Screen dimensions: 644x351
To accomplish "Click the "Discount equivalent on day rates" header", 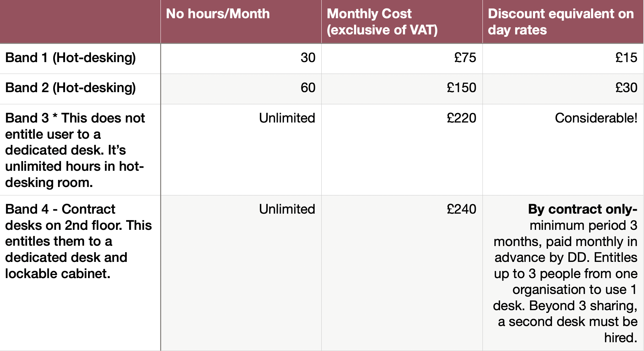I will 560,22.
